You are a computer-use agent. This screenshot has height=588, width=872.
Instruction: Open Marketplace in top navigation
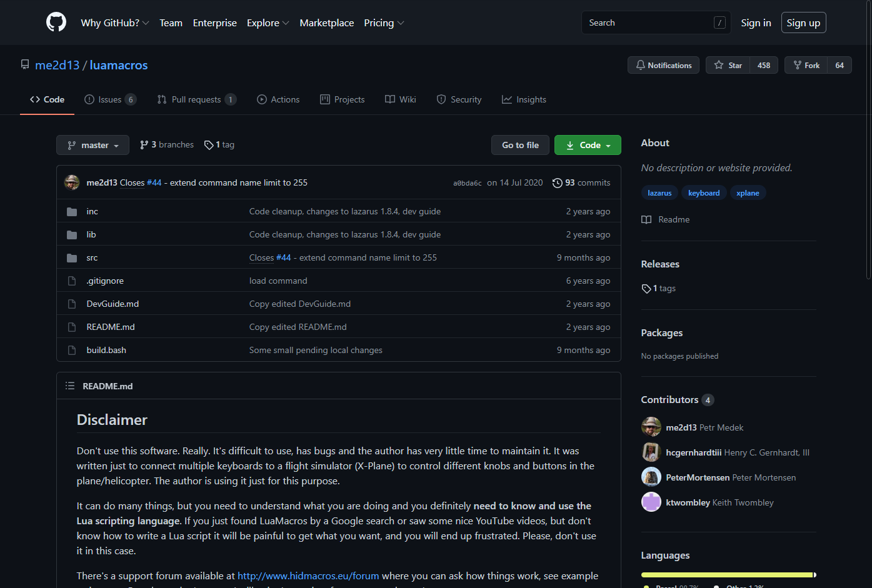coord(327,22)
